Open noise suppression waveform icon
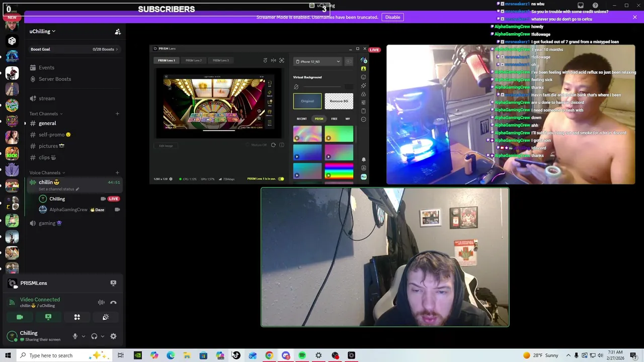Viewport: 644px width, 362px height. point(101,303)
